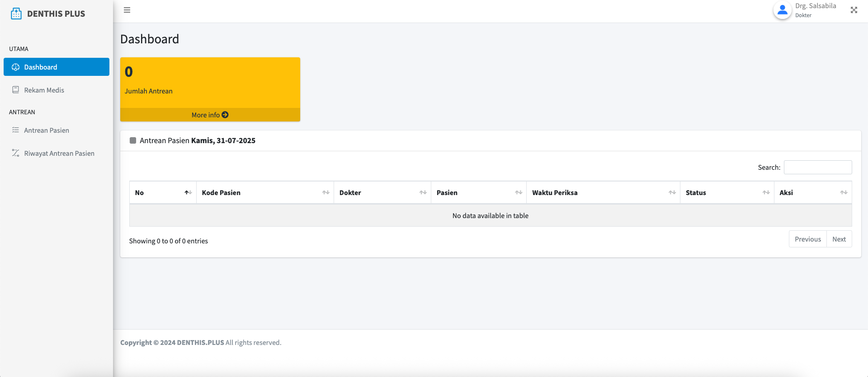Image resolution: width=868 pixels, height=377 pixels.
Task: Open the Dashboard sidebar menu item
Action: pos(57,67)
